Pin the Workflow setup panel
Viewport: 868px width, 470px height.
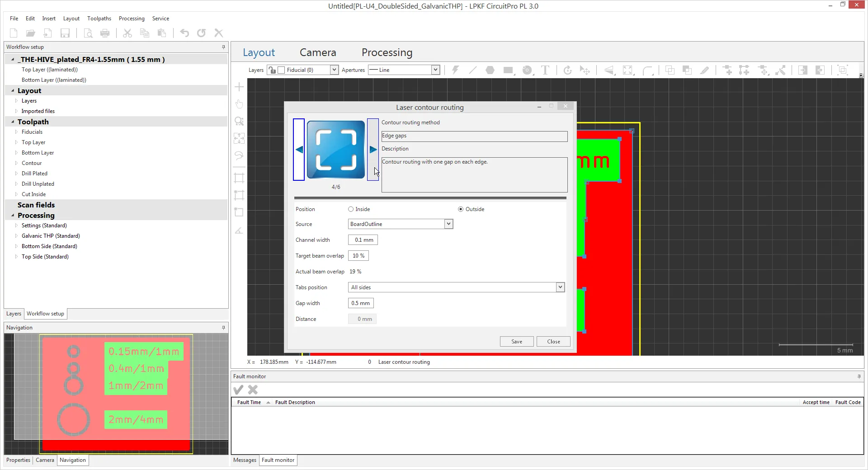click(x=223, y=47)
